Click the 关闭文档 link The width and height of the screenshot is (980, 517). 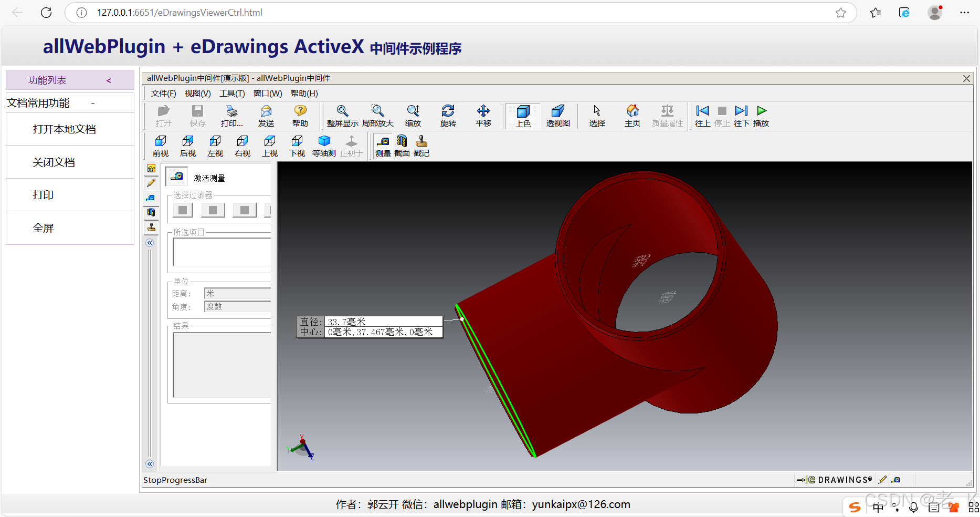(x=54, y=162)
